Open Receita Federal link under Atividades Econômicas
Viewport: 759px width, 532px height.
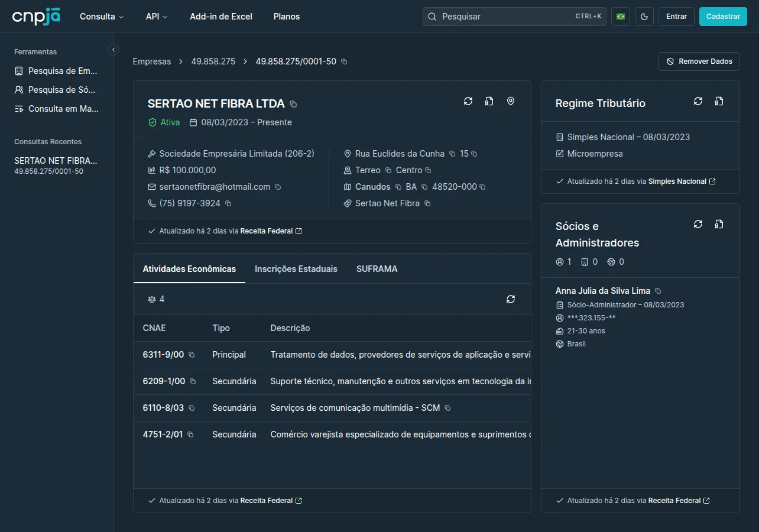click(271, 501)
